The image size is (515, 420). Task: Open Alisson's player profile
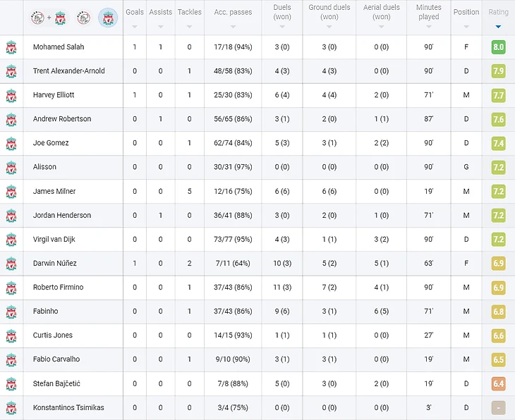44,167
